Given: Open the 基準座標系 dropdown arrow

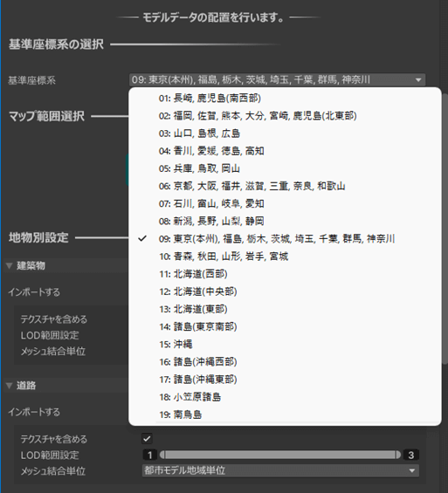Looking at the screenshot, I should (x=418, y=80).
